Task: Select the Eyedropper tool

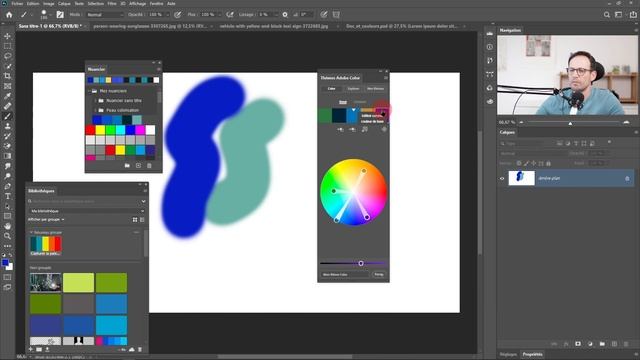Action: [7, 96]
